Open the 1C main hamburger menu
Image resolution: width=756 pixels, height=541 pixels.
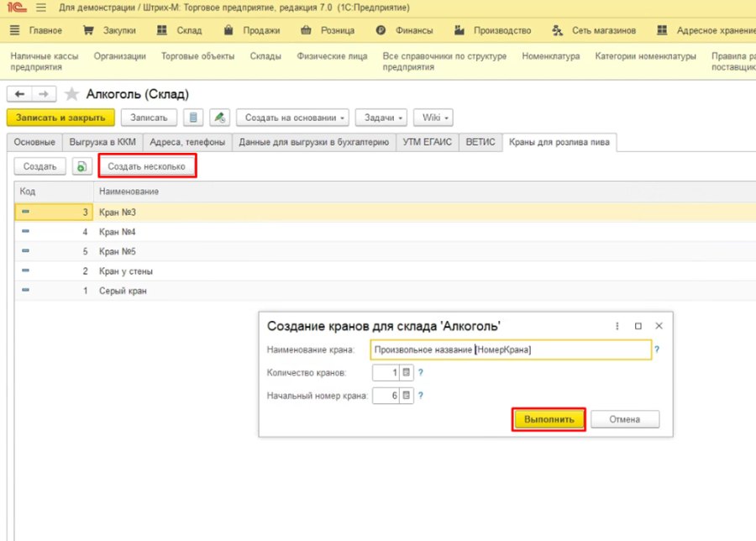[x=41, y=8]
